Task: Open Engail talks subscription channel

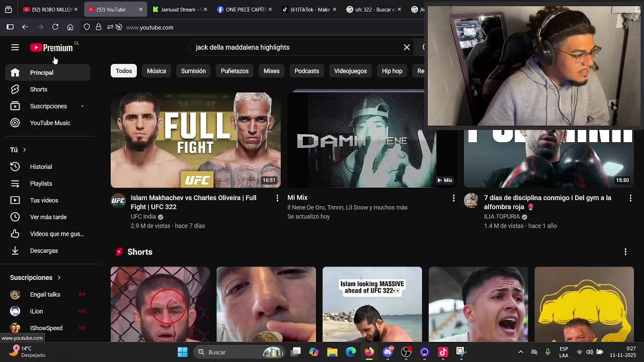Action: click(x=48, y=295)
